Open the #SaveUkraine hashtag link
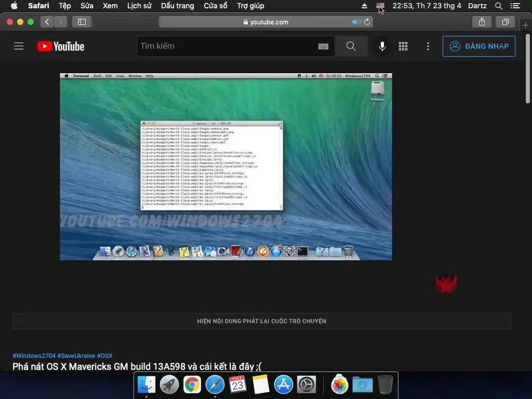The width and height of the screenshot is (532, 399). [76, 355]
